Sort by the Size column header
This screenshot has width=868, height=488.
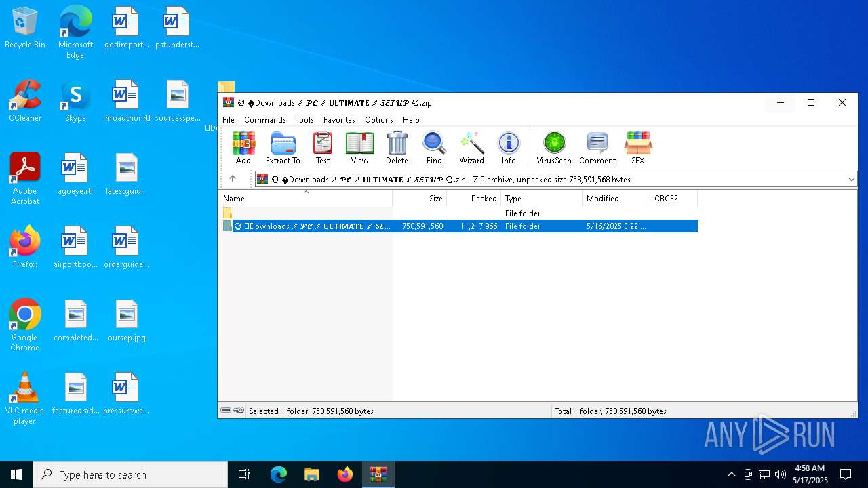click(x=420, y=199)
